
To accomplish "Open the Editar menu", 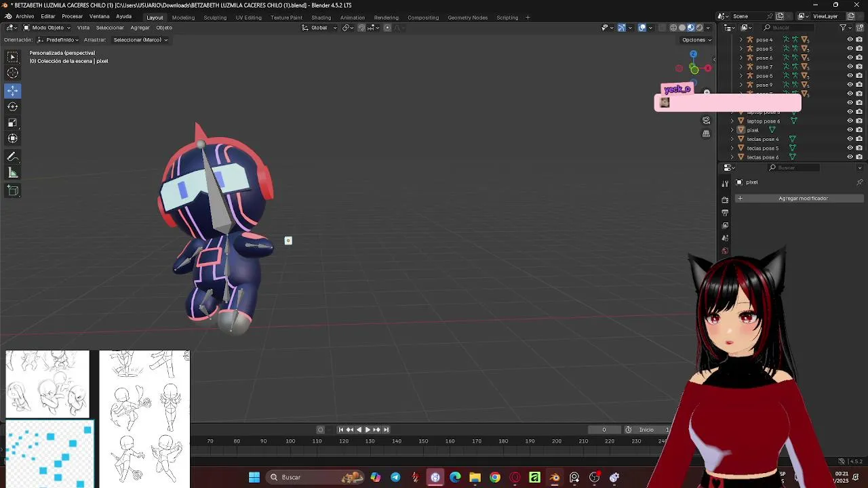I will click(48, 16).
